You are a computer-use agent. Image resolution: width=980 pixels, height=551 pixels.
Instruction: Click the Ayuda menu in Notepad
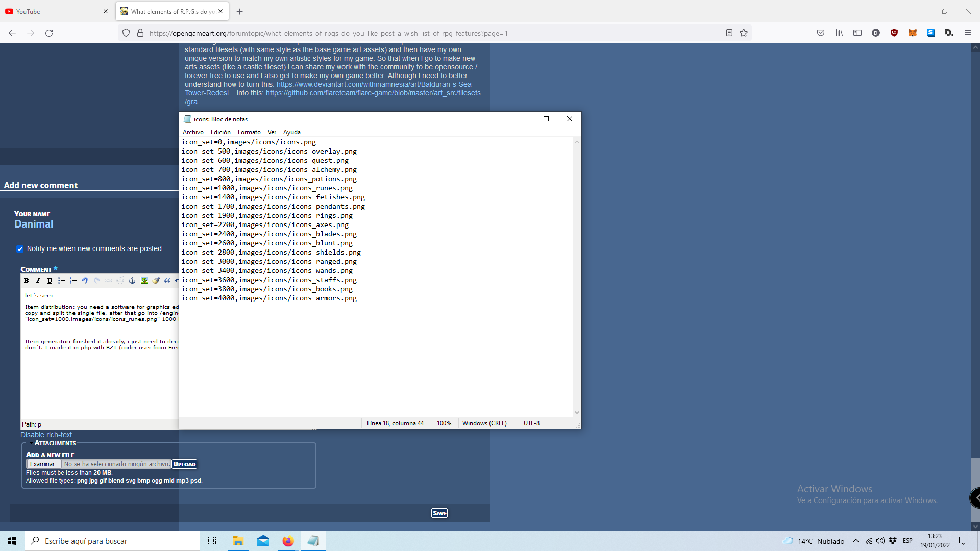(292, 132)
